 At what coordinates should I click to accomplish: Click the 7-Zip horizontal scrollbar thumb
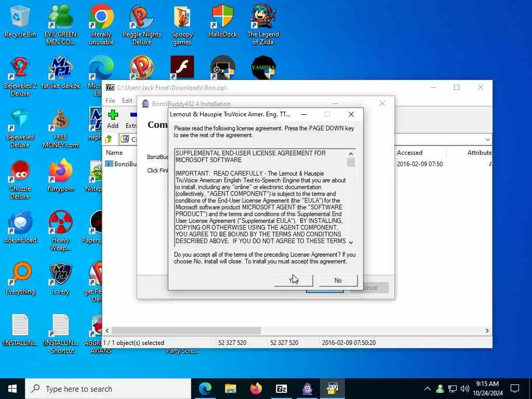pyautogui.click(x=186, y=330)
